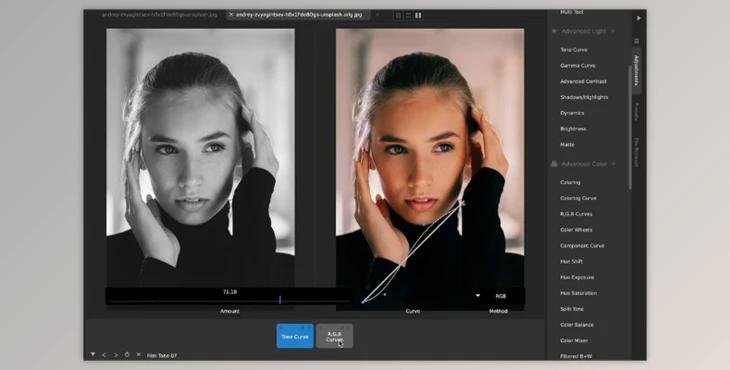Collapse the Advanced Color section
The image size is (730, 370).
614,164
